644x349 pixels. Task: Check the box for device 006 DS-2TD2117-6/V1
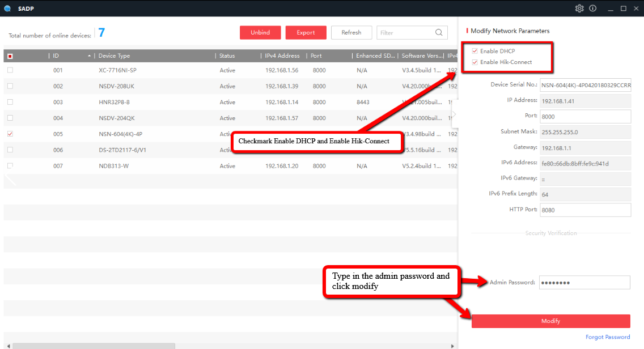10,150
